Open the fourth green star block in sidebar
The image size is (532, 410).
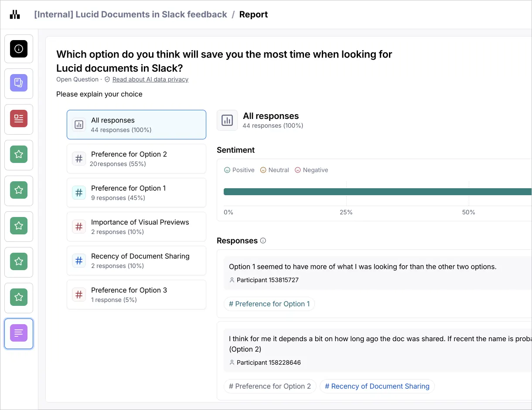[x=19, y=261]
